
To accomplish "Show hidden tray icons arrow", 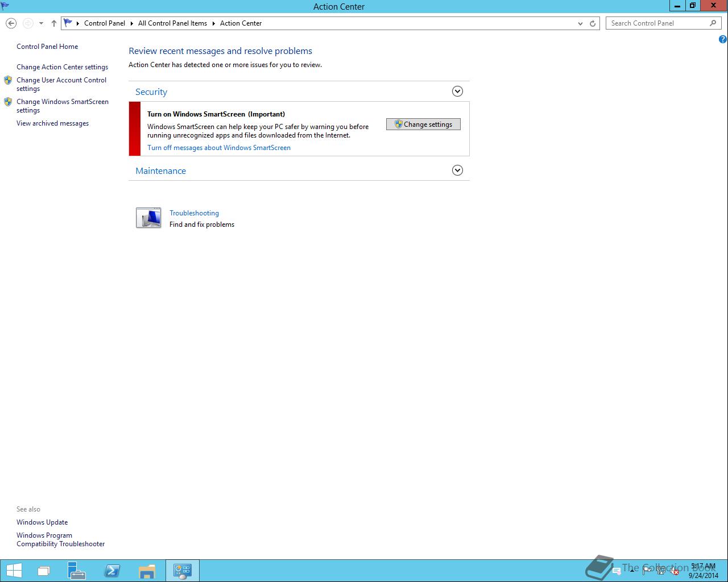I will pos(632,570).
